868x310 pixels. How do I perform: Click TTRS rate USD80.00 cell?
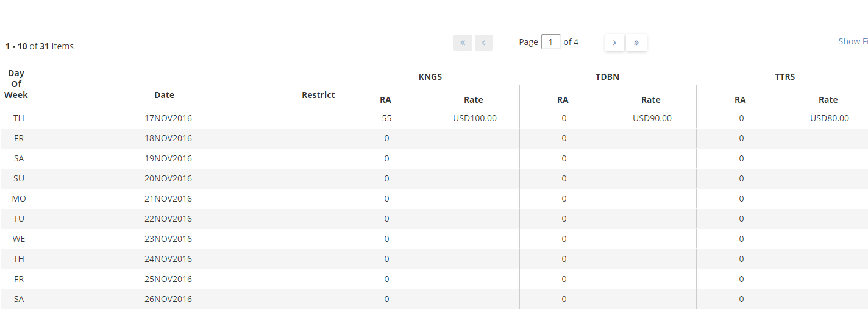pyautogui.click(x=829, y=118)
